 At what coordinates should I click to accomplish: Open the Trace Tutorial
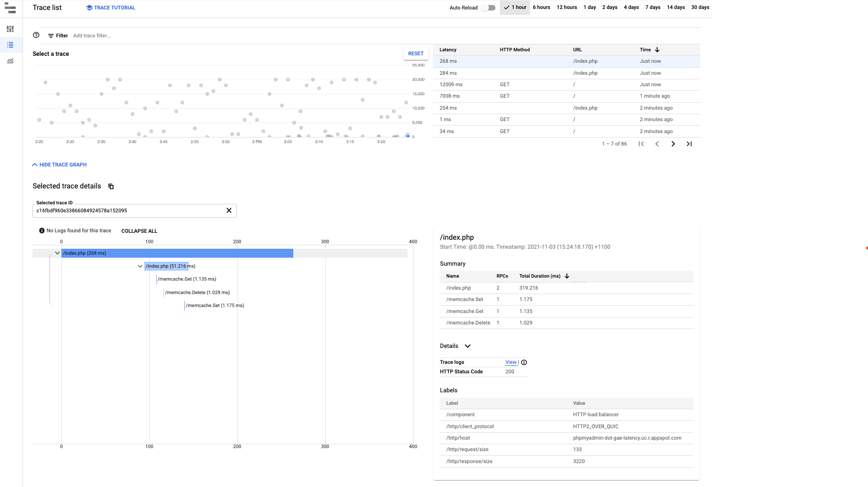click(110, 7)
